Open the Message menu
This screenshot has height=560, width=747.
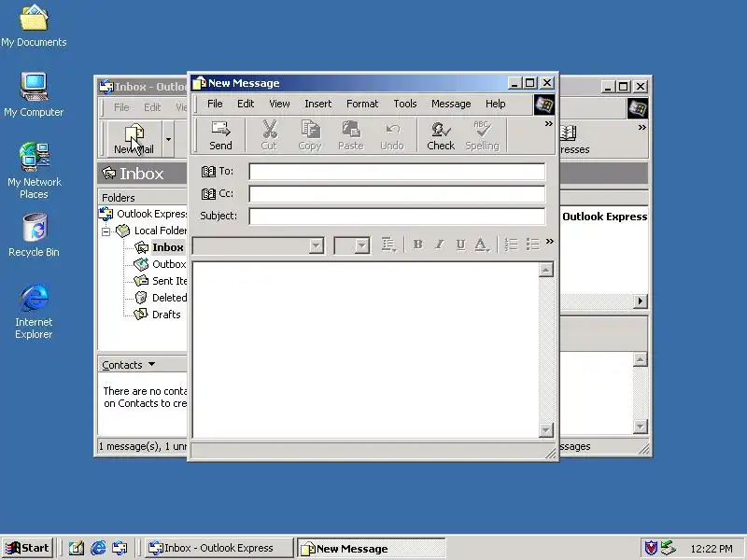(451, 104)
